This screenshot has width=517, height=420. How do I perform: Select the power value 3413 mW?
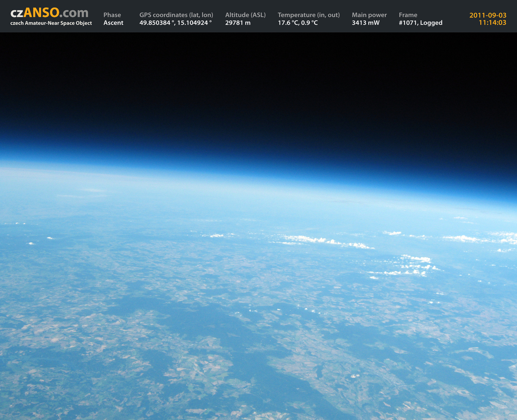pos(366,23)
